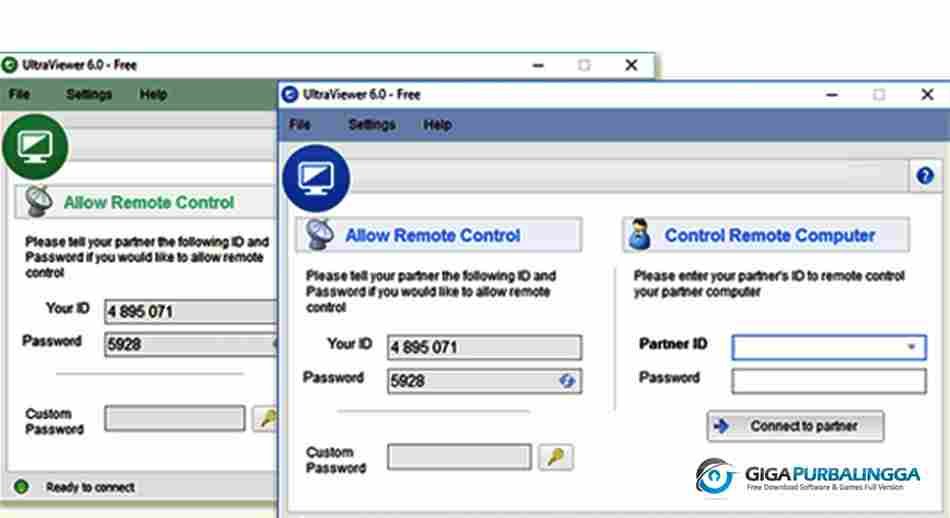Click Allow Remote Control heading in green window
Viewport: 950px width, 518px height.
(149, 202)
